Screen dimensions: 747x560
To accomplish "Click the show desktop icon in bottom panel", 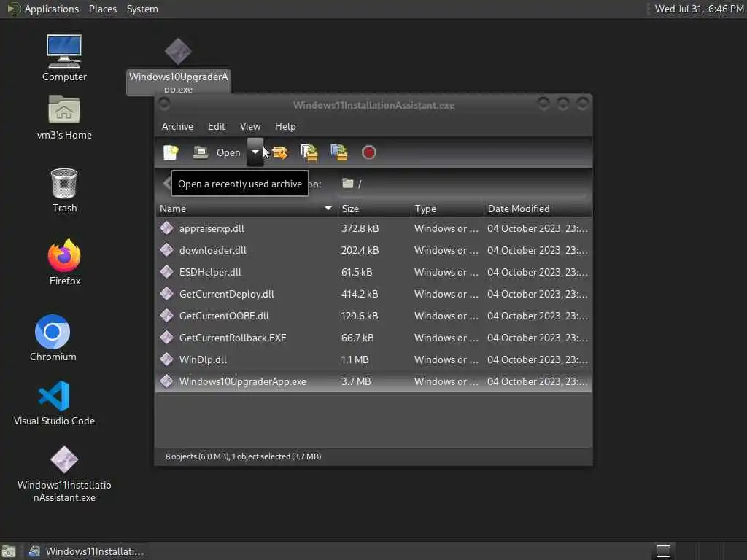I will pyautogui.click(x=9, y=551).
